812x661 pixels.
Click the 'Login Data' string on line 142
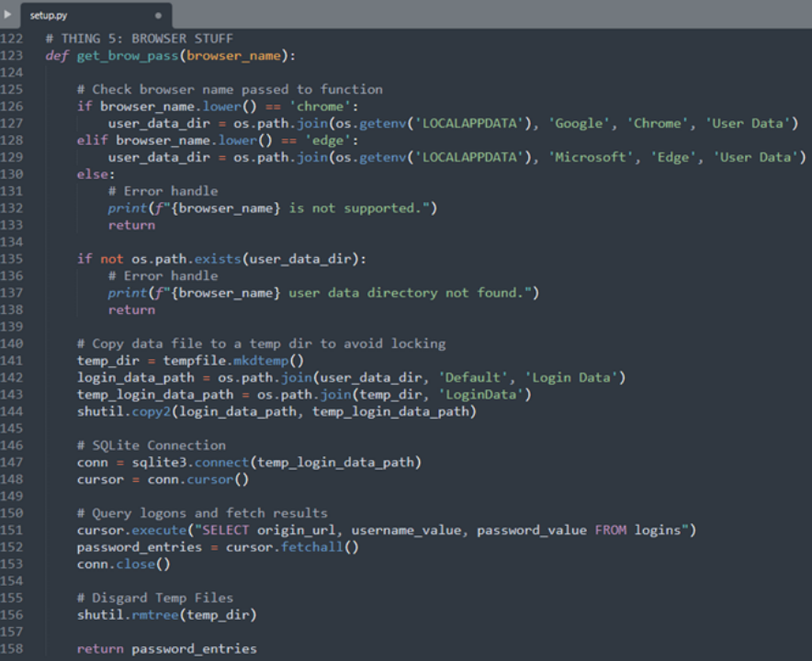[571, 378]
